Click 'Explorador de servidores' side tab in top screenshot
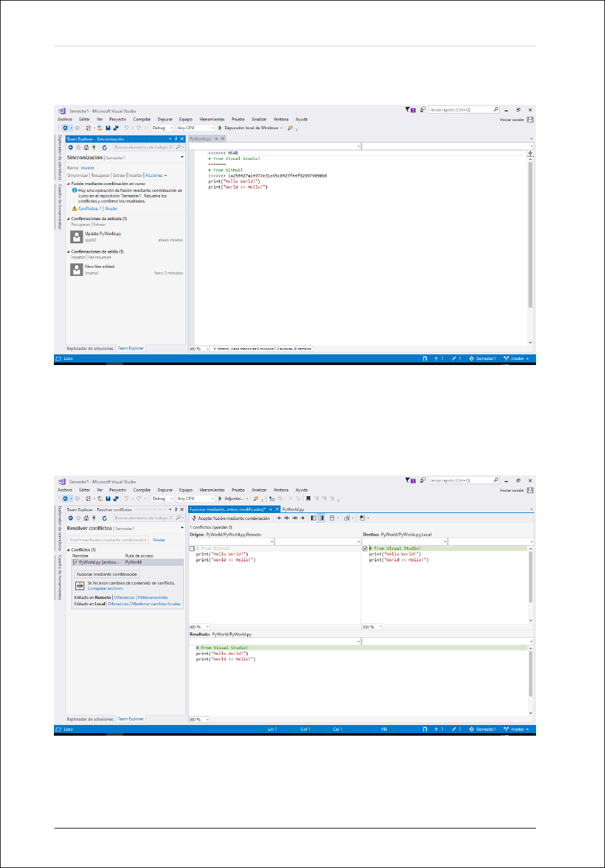 click(x=60, y=158)
